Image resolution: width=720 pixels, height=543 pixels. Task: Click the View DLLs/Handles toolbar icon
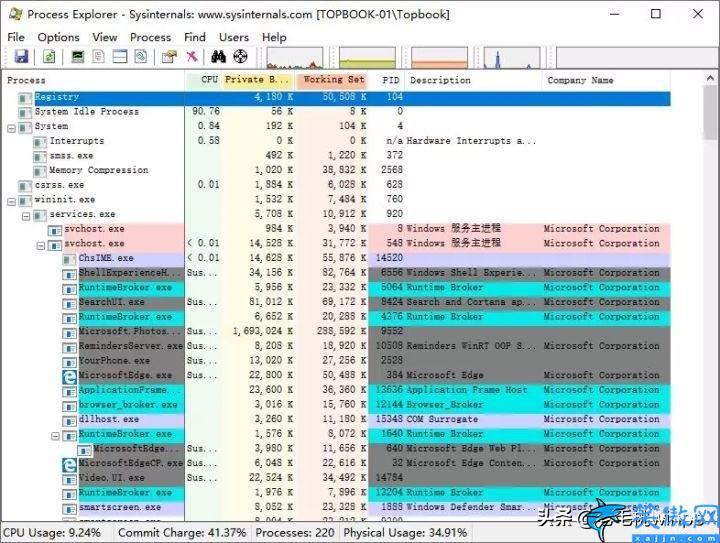tap(141, 56)
